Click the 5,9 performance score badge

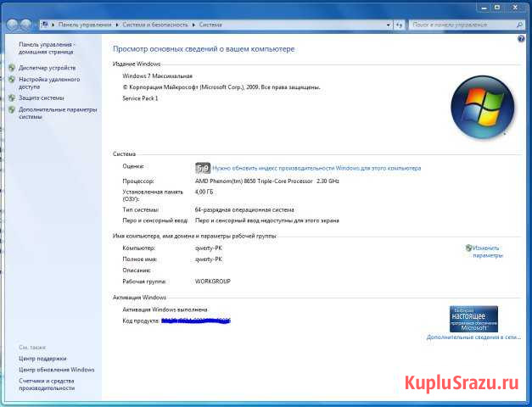click(203, 168)
